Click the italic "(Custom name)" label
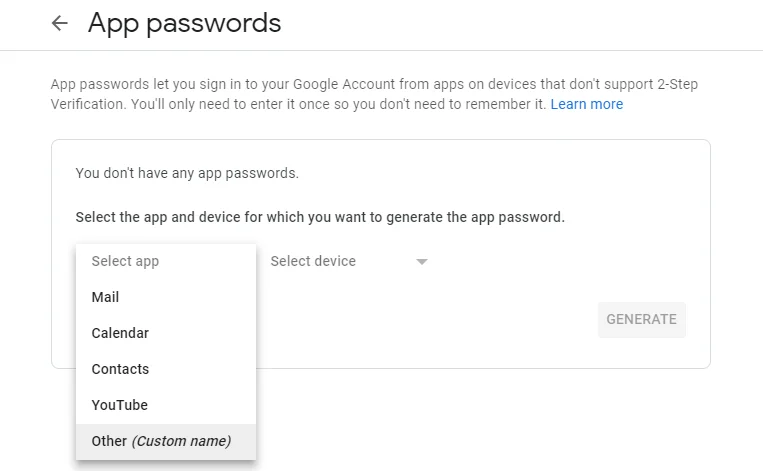 click(x=182, y=441)
